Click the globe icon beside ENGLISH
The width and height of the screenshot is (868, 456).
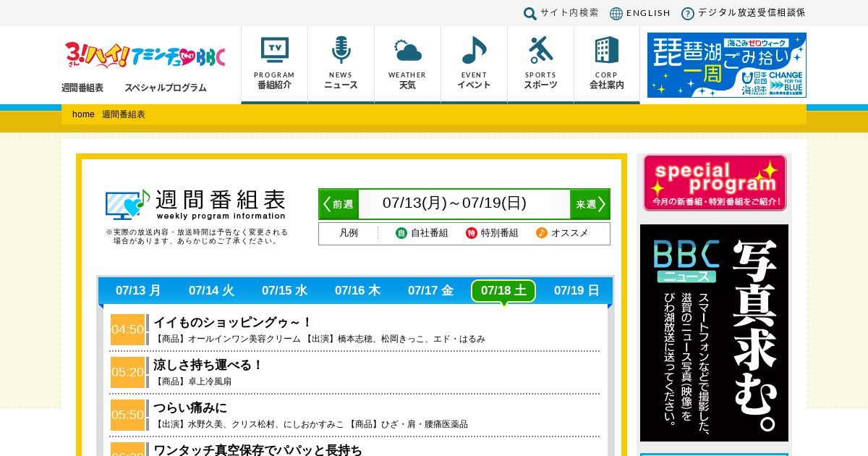[x=616, y=13]
